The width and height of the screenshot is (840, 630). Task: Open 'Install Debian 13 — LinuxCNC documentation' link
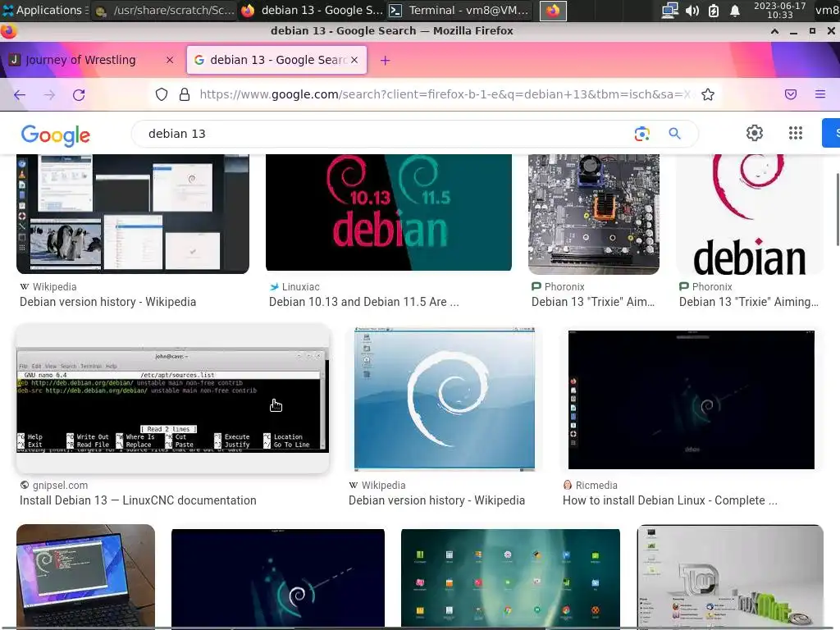pos(138,500)
